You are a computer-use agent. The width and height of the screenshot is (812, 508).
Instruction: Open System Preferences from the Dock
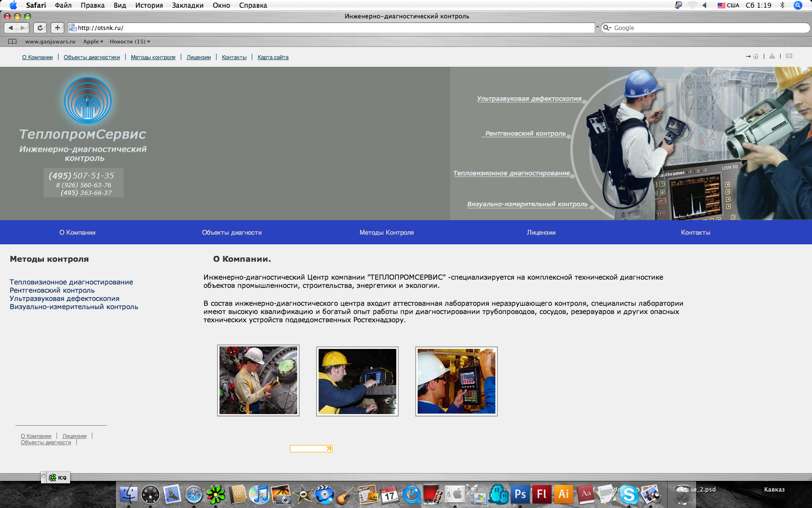coord(455,494)
